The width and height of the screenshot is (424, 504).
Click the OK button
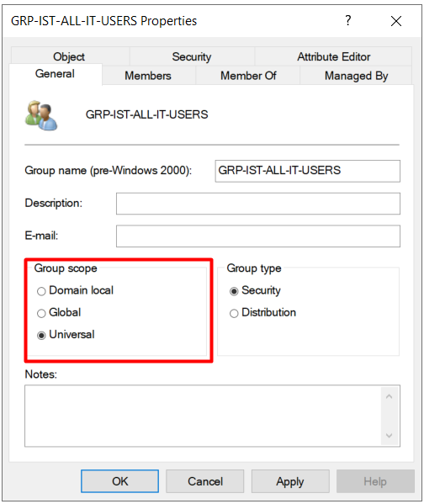point(120,481)
